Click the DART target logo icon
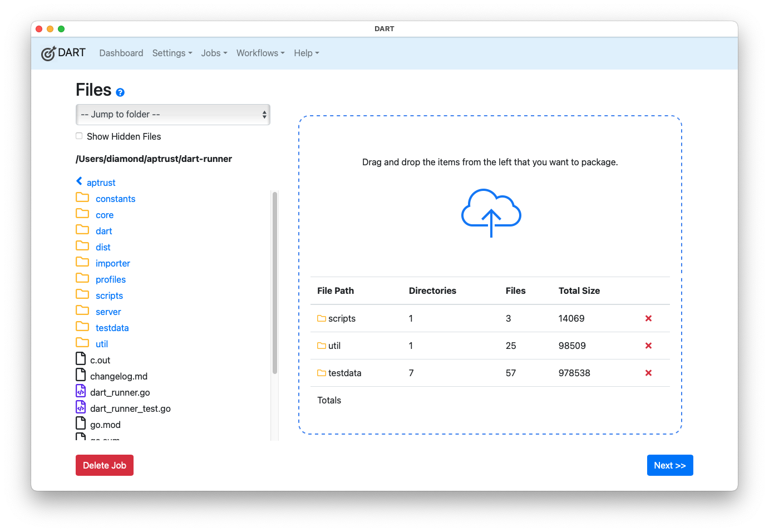The height and width of the screenshot is (532, 769). (48, 53)
